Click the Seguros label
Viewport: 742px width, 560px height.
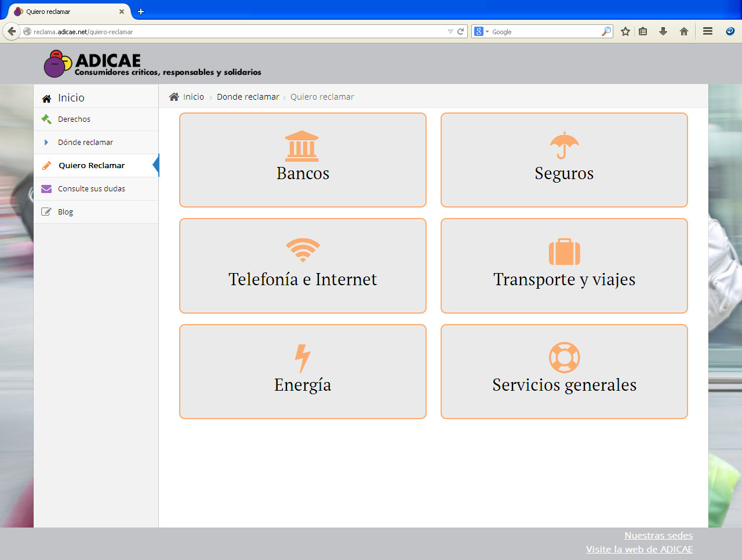pyautogui.click(x=564, y=173)
